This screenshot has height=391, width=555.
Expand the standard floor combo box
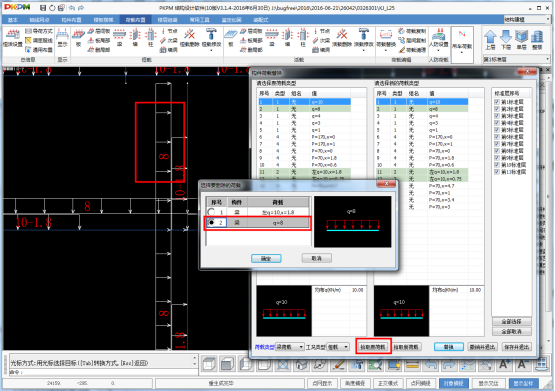coord(516,59)
